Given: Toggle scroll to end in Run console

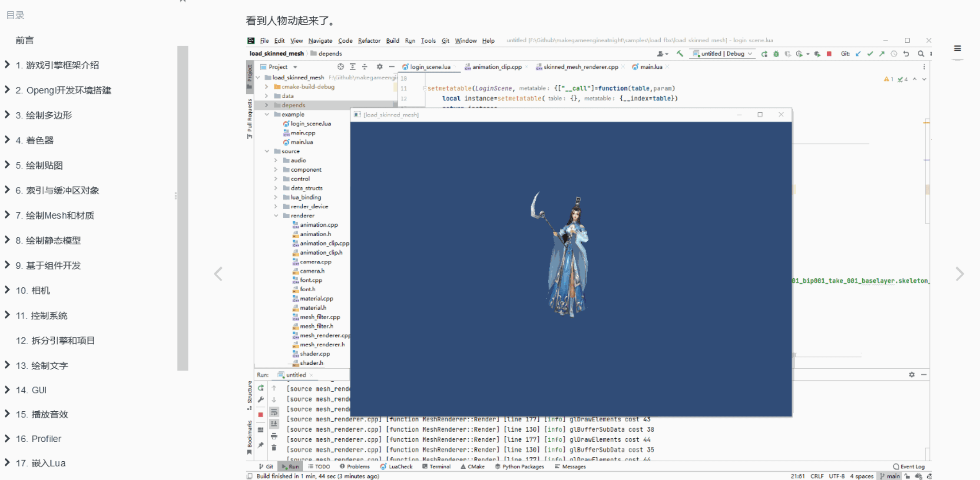Looking at the screenshot, I should [274, 423].
